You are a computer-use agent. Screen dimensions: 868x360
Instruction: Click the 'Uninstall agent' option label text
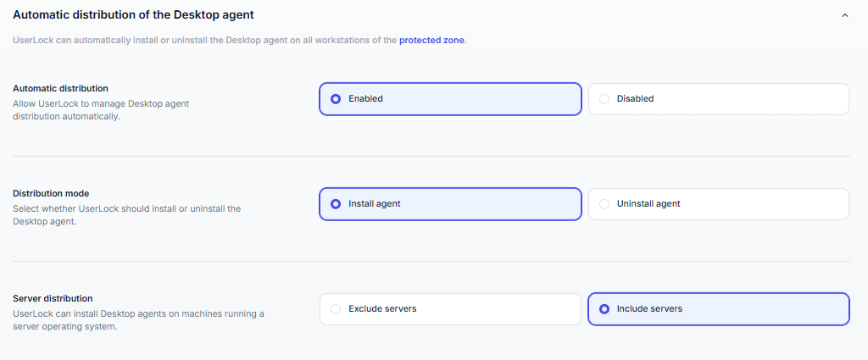pyautogui.click(x=648, y=204)
